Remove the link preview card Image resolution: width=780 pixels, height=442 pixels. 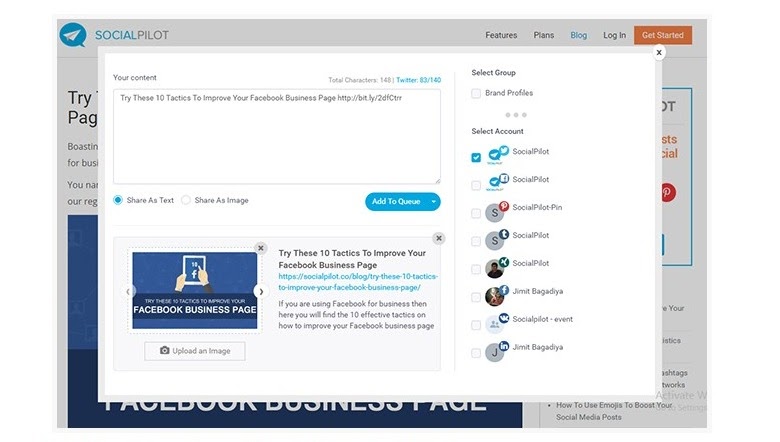tap(439, 238)
